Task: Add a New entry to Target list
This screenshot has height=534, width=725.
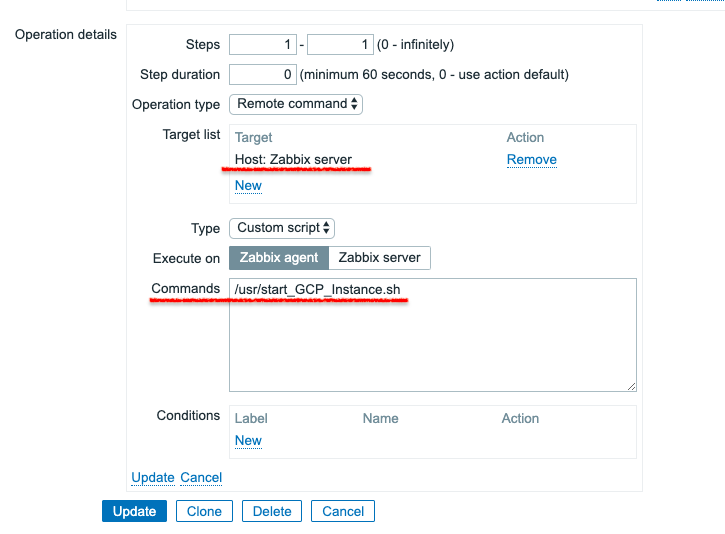Action: (x=248, y=185)
